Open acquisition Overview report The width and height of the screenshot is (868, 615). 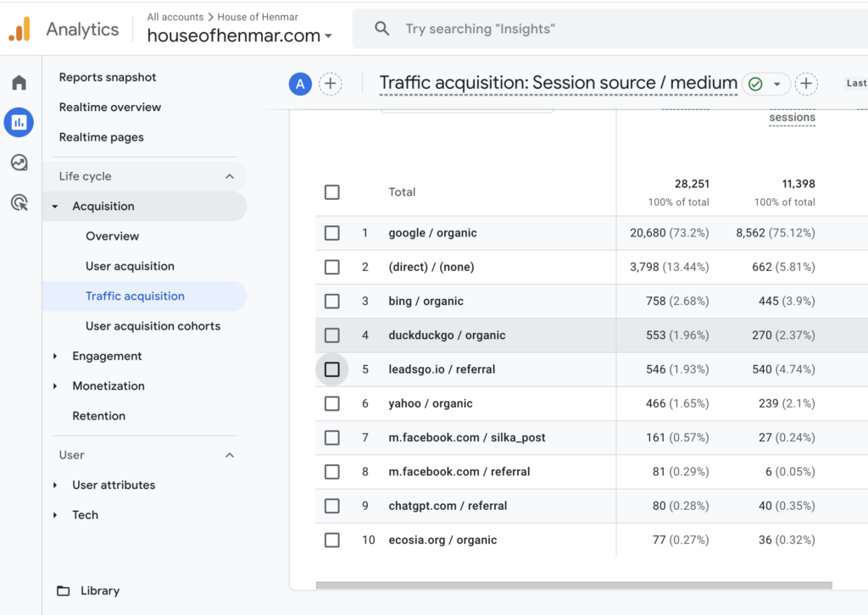click(113, 236)
